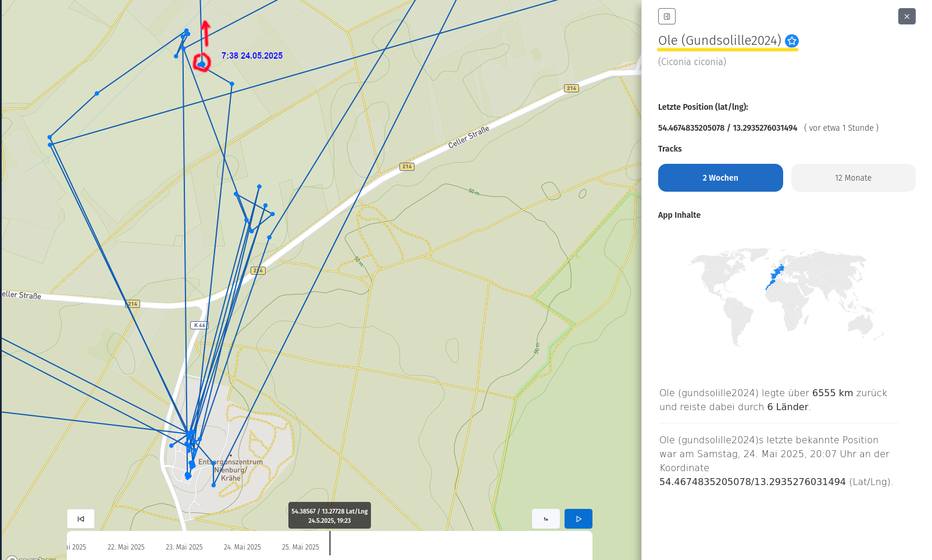This screenshot has width=932, height=560.
Task: Click the timeline position marker line
Action: coord(330,543)
